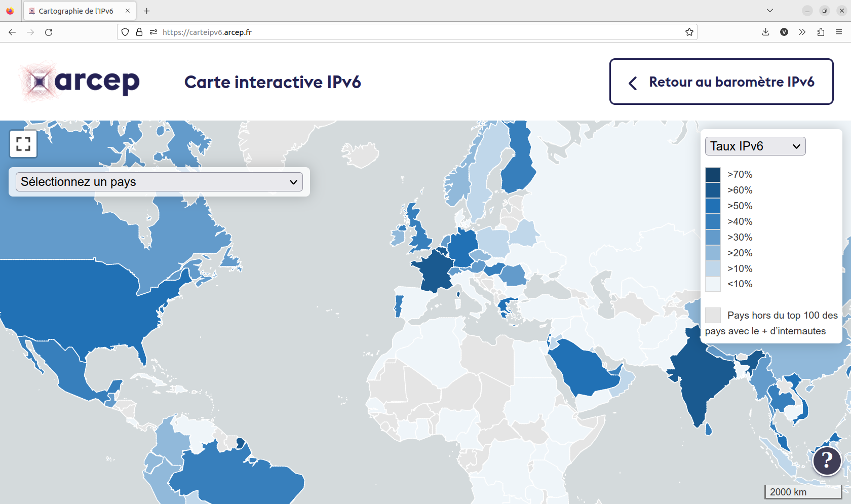Image resolution: width=851 pixels, height=504 pixels.
Task: Bookmark this page with the star icon
Action: [689, 32]
